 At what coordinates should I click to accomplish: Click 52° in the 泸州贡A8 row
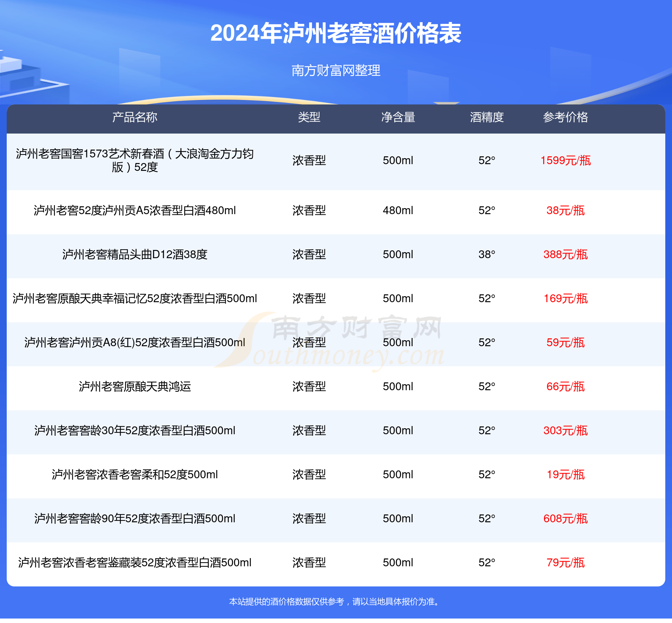[487, 342]
